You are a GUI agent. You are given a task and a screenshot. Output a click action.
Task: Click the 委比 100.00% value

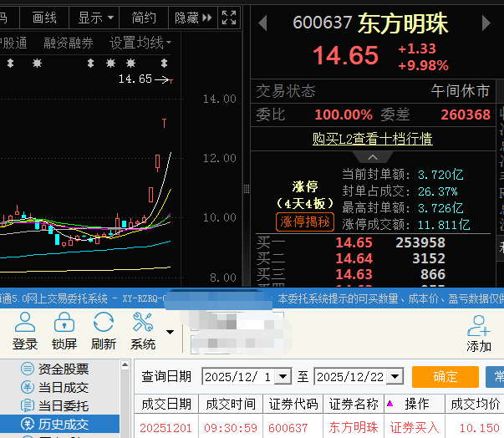(344, 115)
